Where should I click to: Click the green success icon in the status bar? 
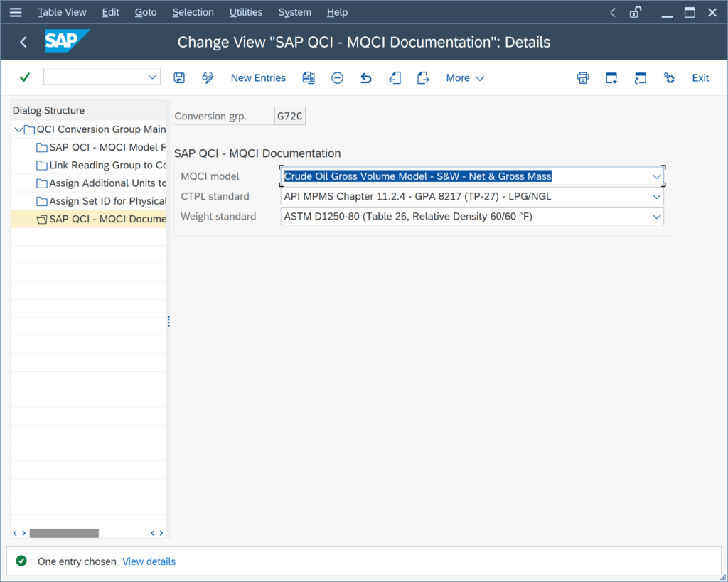point(21,561)
